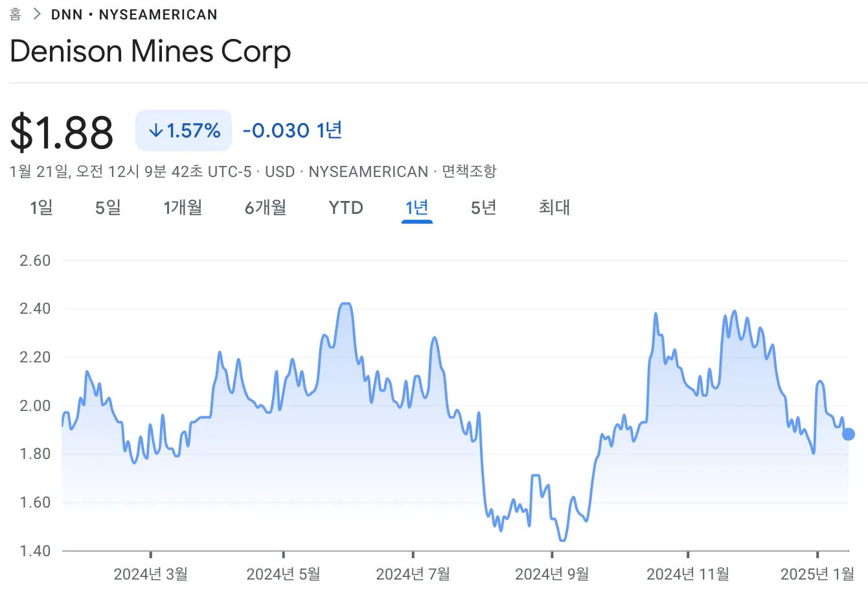Switch to the 1개월 range tab
This screenshot has width=868, height=599.
point(183,207)
